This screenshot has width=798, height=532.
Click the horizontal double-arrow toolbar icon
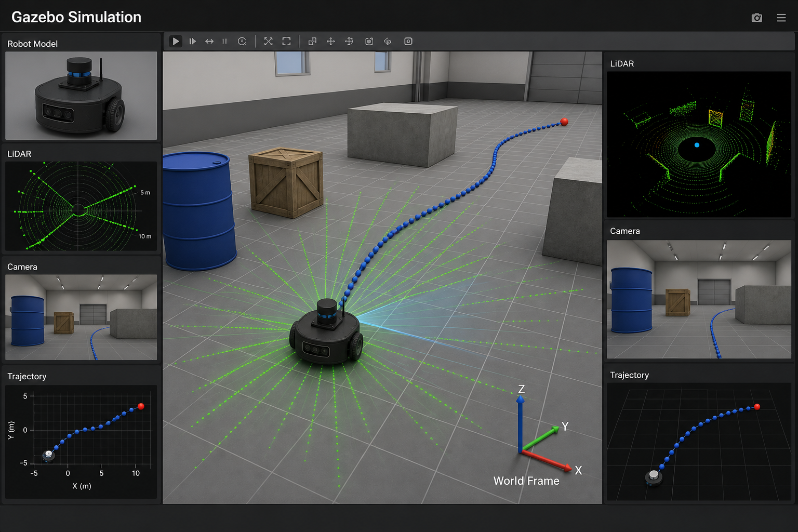pyautogui.click(x=209, y=41)
